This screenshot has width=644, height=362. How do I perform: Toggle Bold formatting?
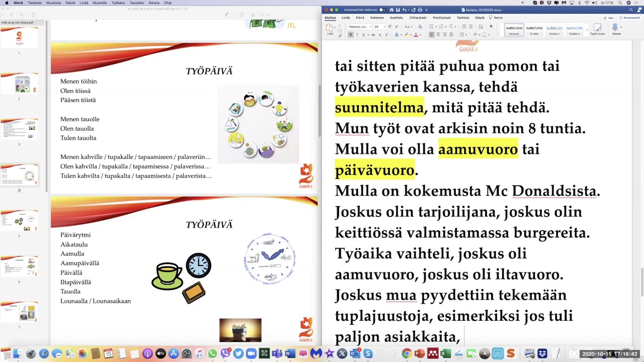point(351,35)
